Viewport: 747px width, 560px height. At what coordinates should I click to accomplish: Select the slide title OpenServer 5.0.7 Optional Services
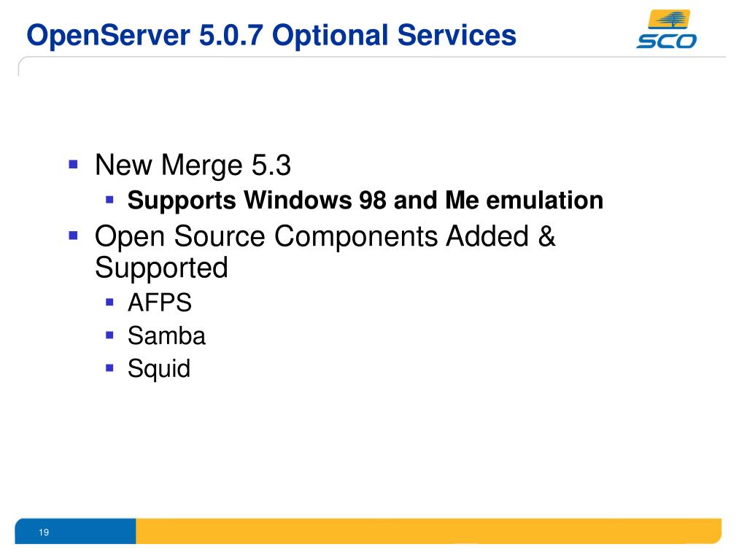pyautogui.click(x=271, y=35)
